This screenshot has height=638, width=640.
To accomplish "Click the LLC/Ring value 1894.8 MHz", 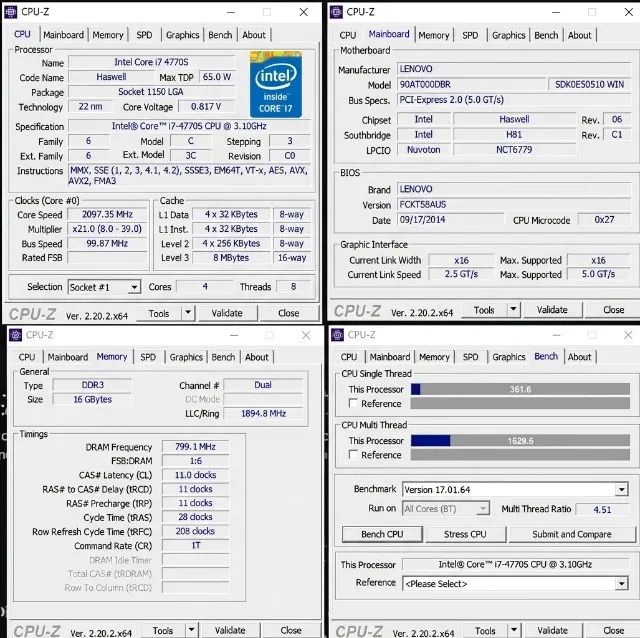I will coord(264,413).
